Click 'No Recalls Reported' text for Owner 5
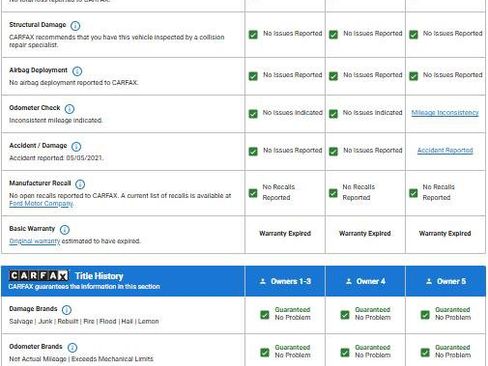 coord(439,192)
